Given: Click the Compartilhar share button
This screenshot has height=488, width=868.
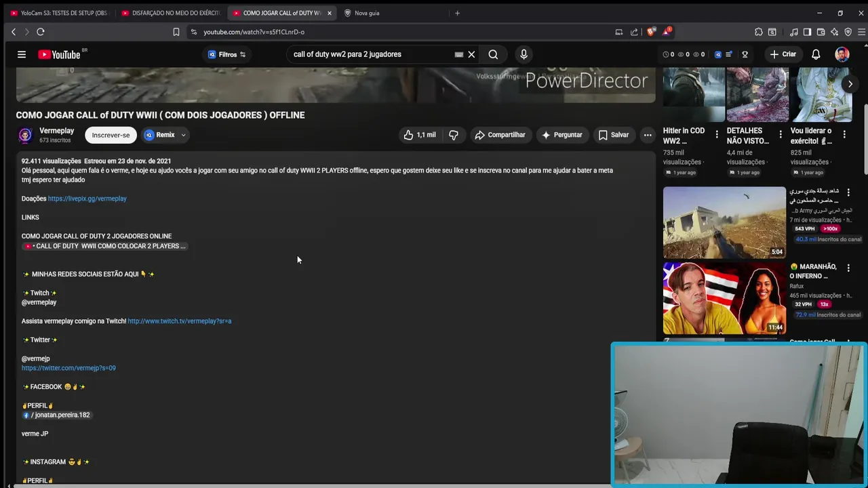Looking at the screenshot, I should tap(500, 135).
